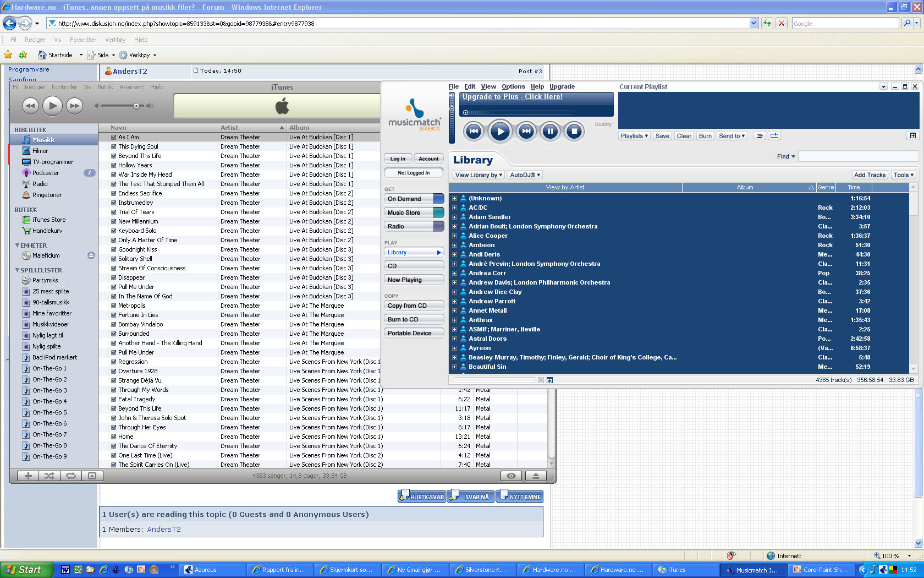This screenshot has width=924, height=578.
Task: Show the artwork viewer in the iTunes bottom bar
Action: click(x=92, y=476)
